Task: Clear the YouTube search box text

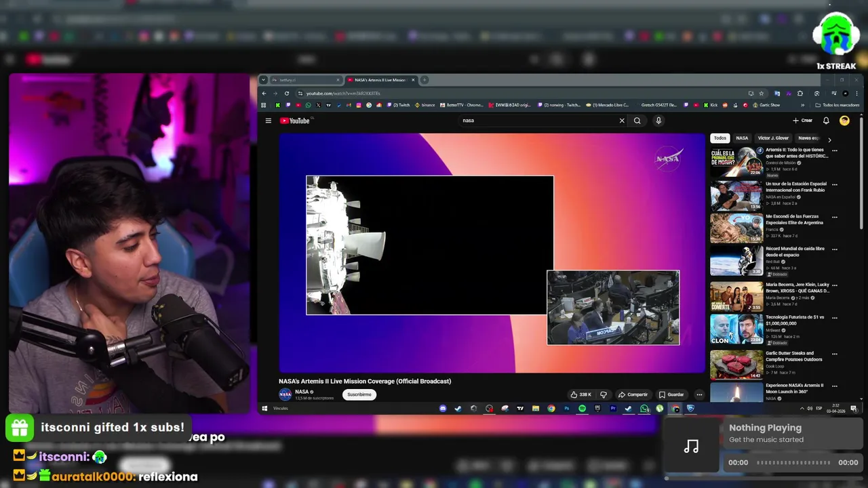Action: (622, 121)
